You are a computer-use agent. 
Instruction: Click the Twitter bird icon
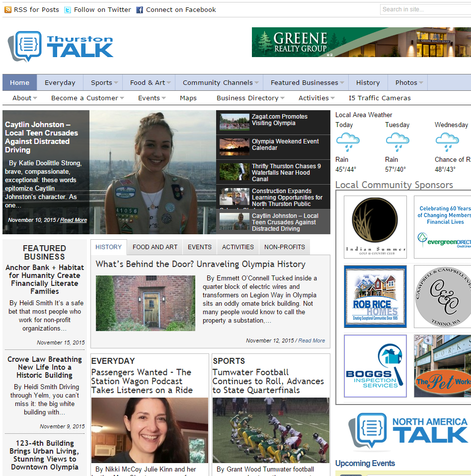click(68, 10)
